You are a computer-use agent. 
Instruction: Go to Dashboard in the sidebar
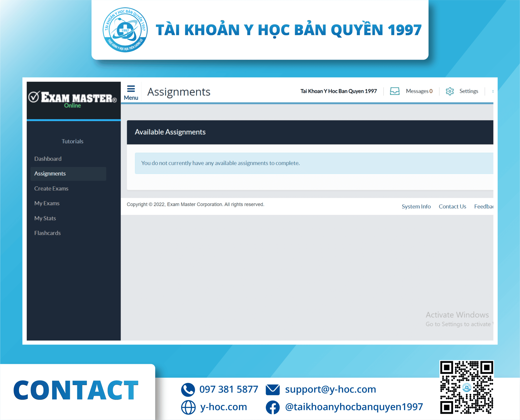(x=48, y=159)
